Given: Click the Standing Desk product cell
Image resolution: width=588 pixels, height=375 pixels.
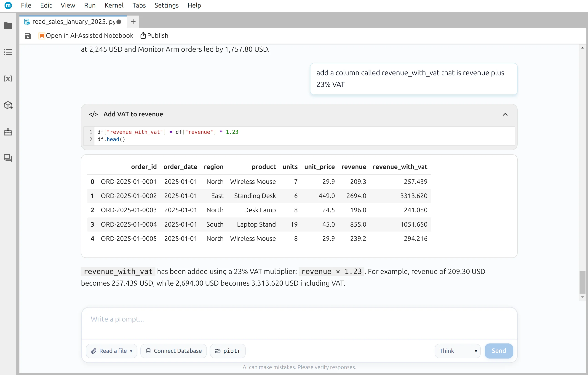Looking at the screenshot, I should tap(255, 196).
